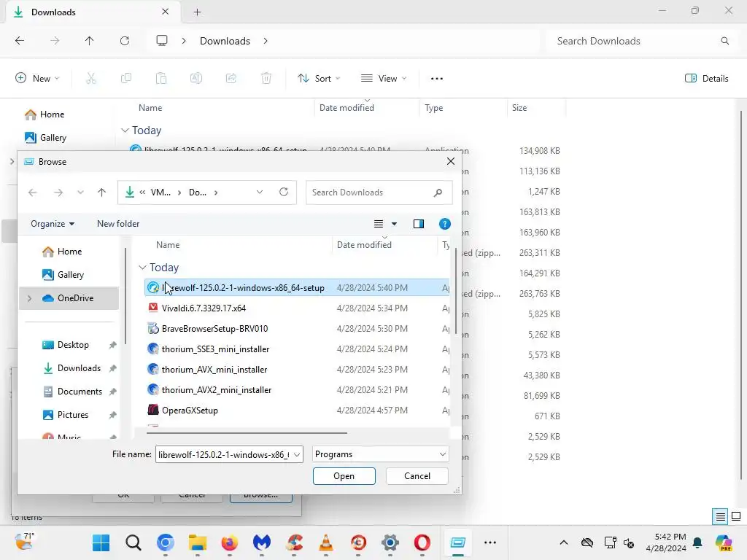747x560 pixels.
Task: Select Home in Browse dialog navigation pane
Action: [69, 252]
